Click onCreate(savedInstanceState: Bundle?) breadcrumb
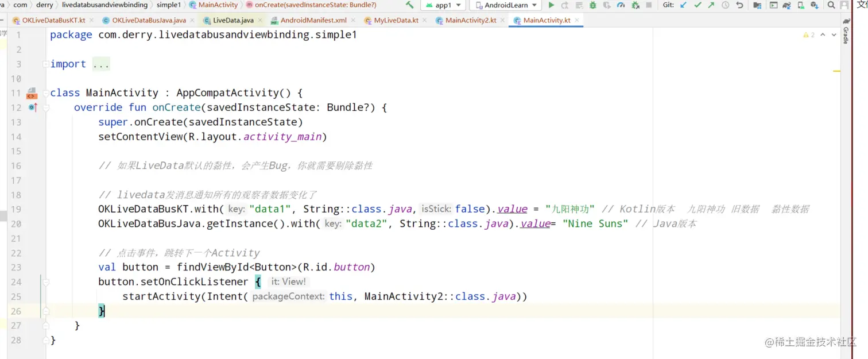Image resolution: width=868 pixels, height=359 pixels. coord(311,5)
